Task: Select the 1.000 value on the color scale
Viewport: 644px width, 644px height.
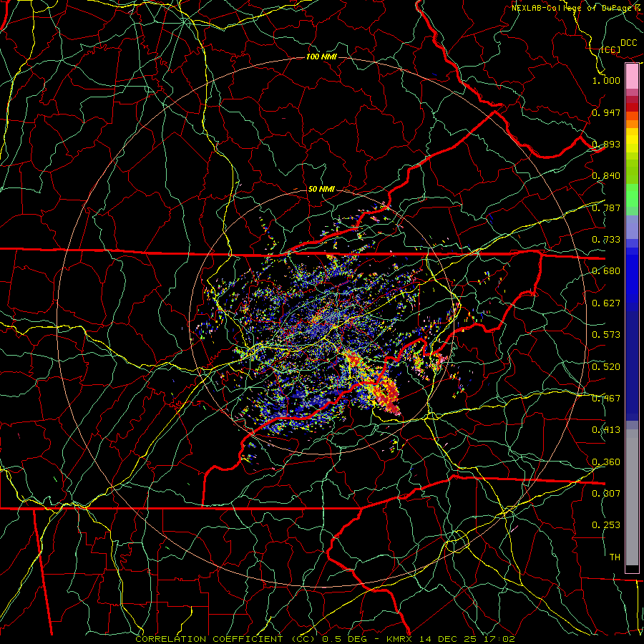Action: pos(606,80)
